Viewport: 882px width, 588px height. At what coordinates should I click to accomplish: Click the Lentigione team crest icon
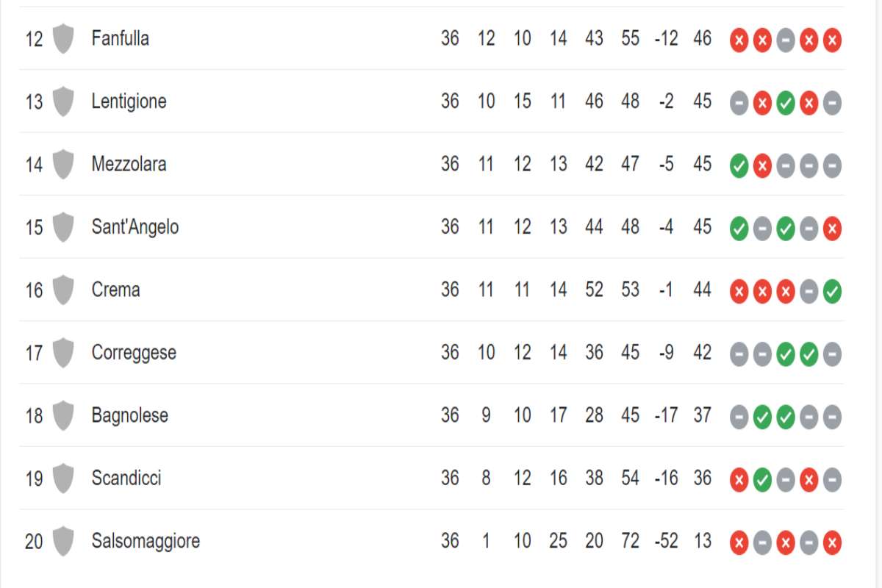click(x=63, y=101)
